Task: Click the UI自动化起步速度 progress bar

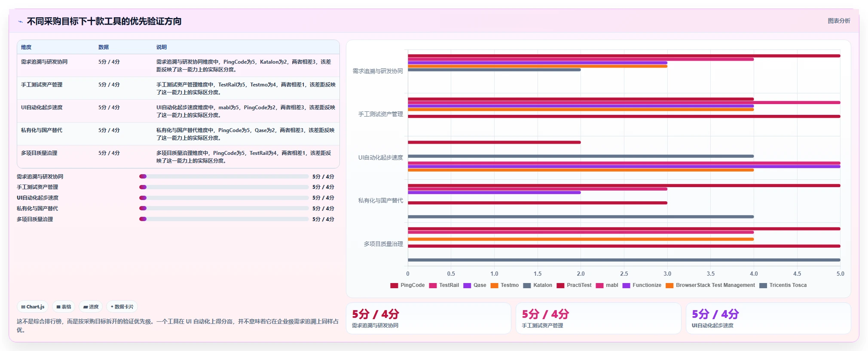Action: click(224, 198)
